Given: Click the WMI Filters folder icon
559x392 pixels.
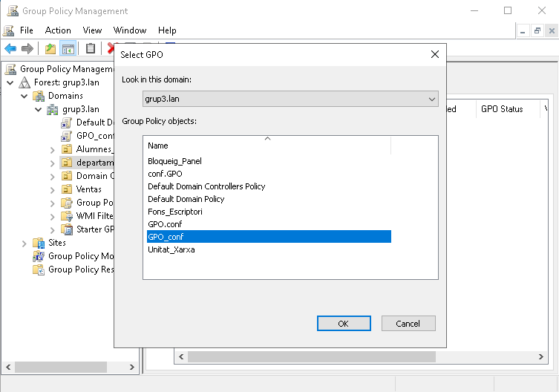Looking at the screenshot, I should coord(67,216).
